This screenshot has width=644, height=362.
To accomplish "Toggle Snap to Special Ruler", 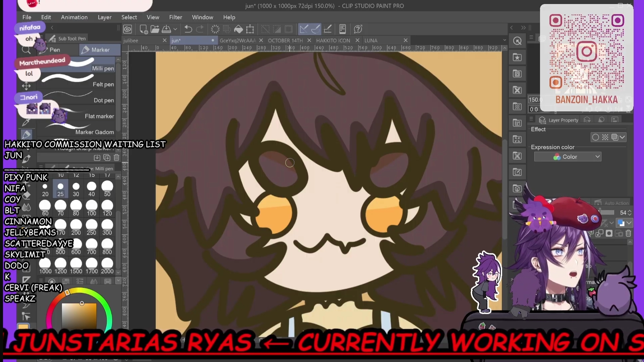I will 316,29.
